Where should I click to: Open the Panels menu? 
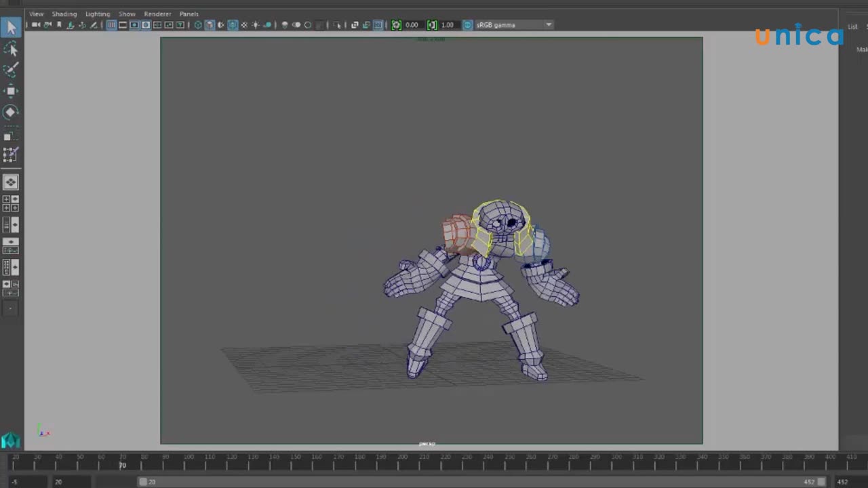[189, 14]
